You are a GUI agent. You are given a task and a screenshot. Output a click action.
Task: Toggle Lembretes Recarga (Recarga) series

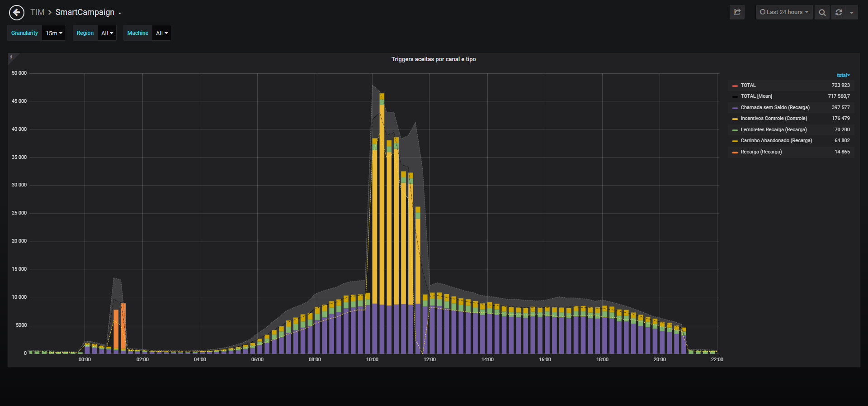[774, 129]
